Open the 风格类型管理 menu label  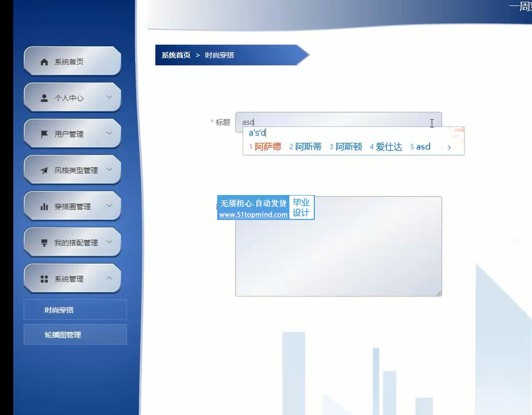[76, 171]
